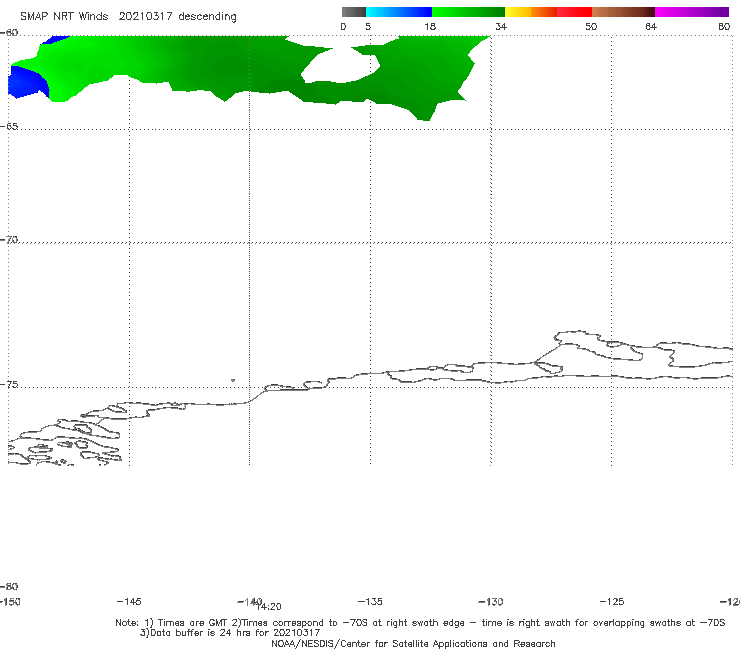
Task: Click the color scale label '50'
Action: pyautogui.click(x=591, y=26)
